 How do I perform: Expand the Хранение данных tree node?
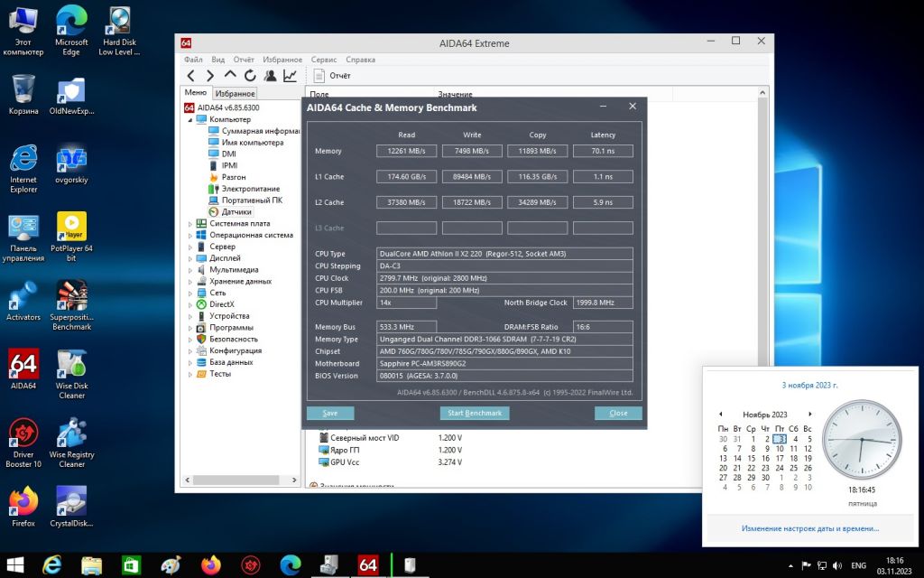click(x=189, y=282)
